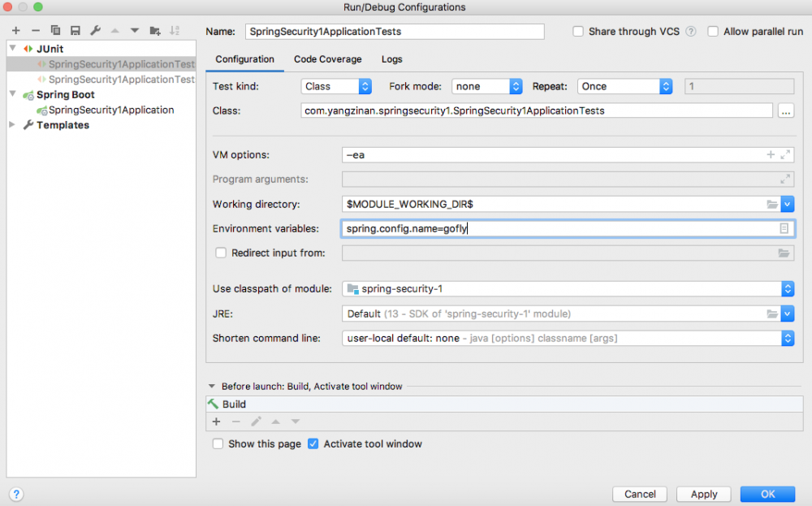Add a new run configuration with the plus icon

(15, 30)
